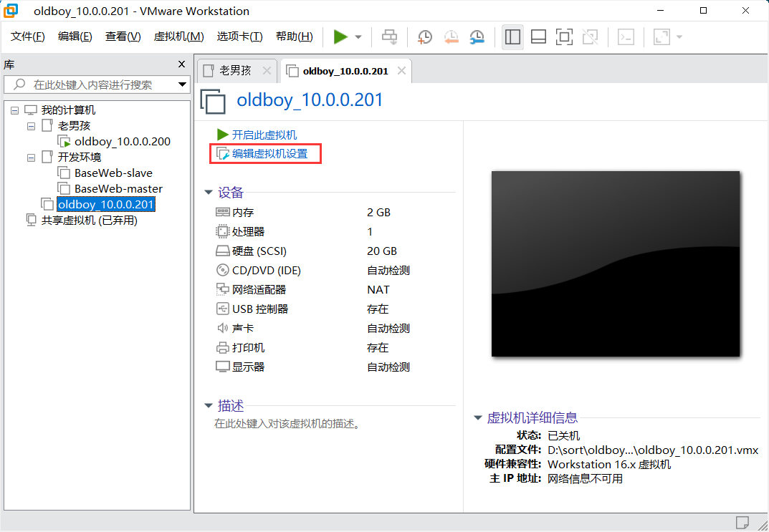Click the green power-on play toolbar button
Image resolution: width=769 pixels, height=532 pixels.
pyautogui.click(x=340, y=37)
